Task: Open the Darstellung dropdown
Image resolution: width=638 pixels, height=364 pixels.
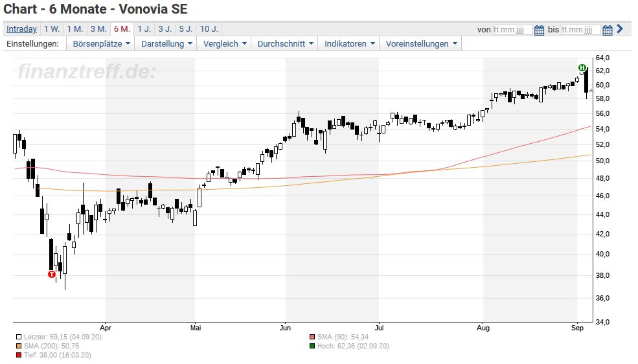Action: coord(166,44)
